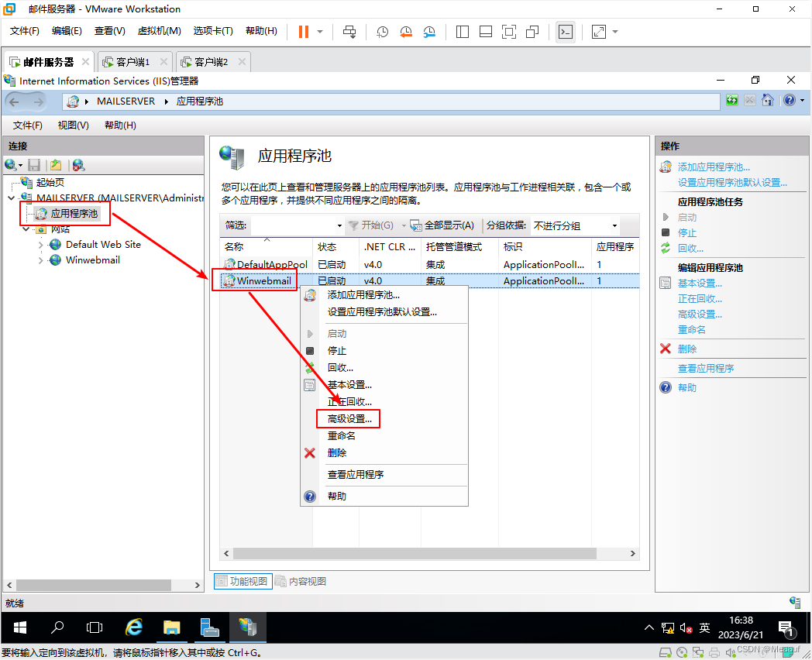The height and width of the screenshot is (660, 812).
Task: Expand the Winwebmail site node
Action: click(41, 260)
